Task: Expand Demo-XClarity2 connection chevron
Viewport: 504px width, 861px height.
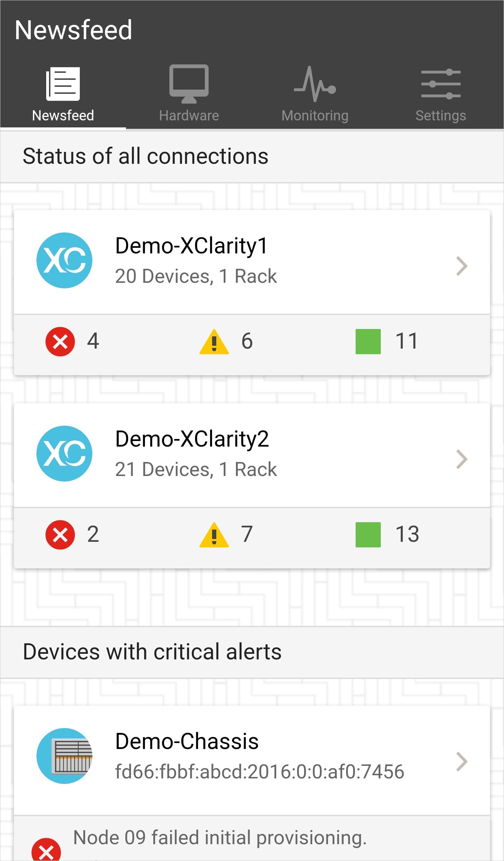Action: tap(462, 460)
